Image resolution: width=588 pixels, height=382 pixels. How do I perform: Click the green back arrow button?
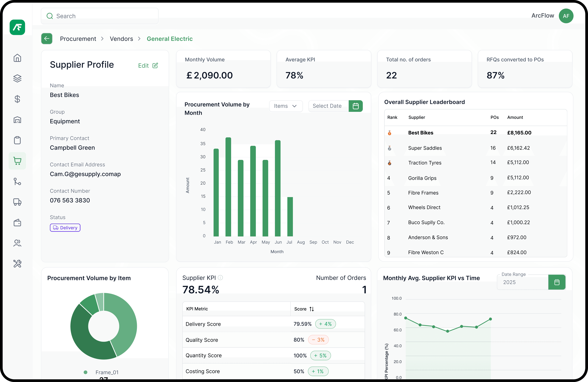[47, 39]
